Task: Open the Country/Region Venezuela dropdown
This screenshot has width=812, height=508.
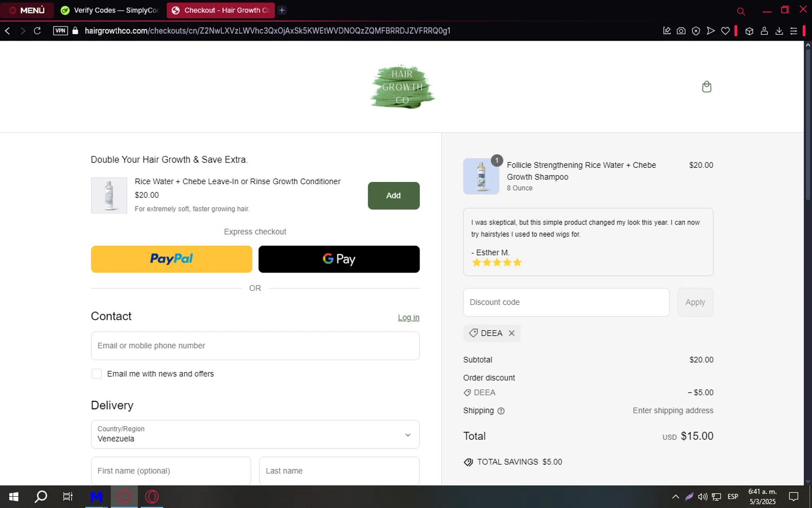Action: (255, 434)
